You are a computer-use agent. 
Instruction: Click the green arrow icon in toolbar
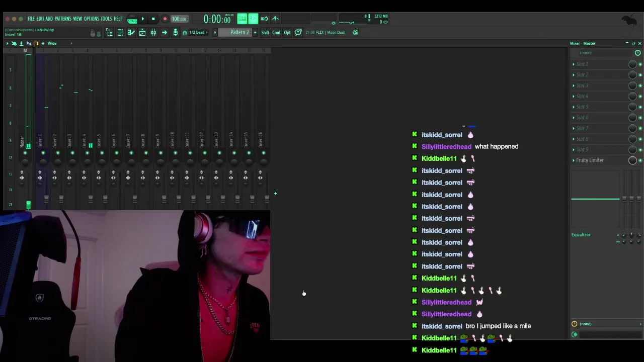(165, 33)
